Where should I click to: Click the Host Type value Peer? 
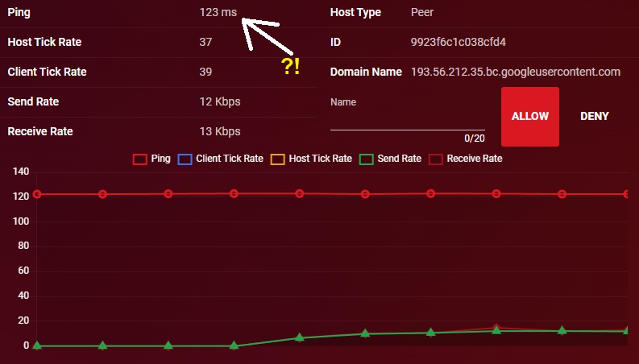pos(424,13)
